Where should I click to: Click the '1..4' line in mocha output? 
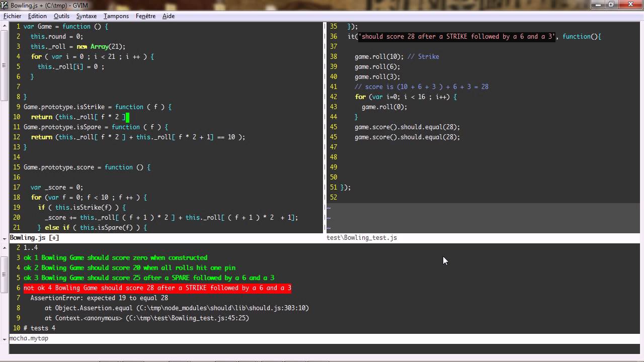(30, 248)
